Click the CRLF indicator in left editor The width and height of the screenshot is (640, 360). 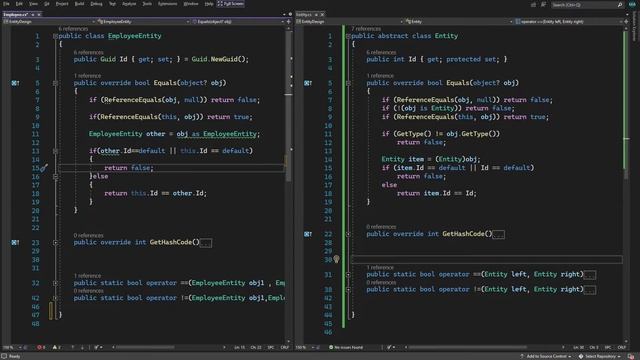tap(284, 347)
